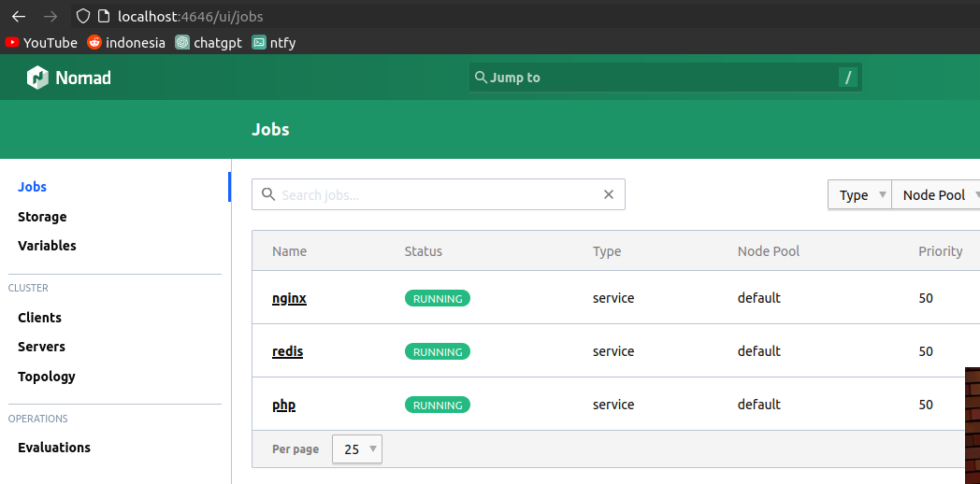Screen dimensions: 980x484
Task: Open Variables in the sidebar
Action: (47, 246)
